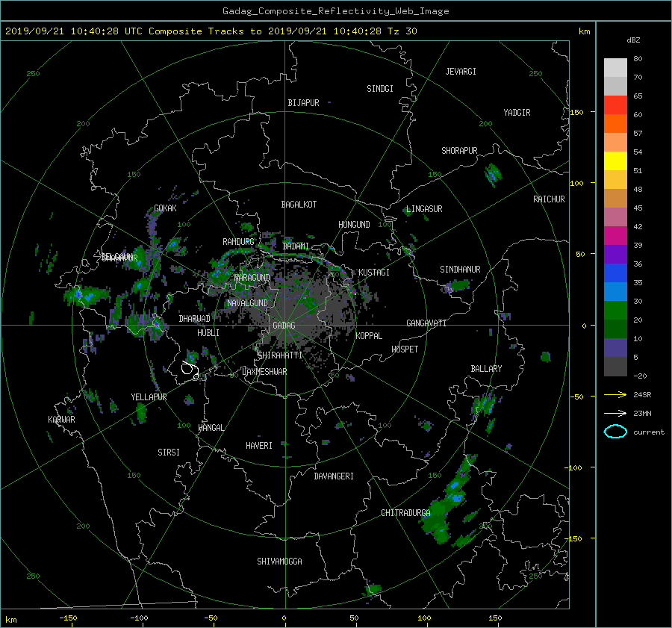Click the YADGIR label
This screenshot has height=628, width=672.
517,113
